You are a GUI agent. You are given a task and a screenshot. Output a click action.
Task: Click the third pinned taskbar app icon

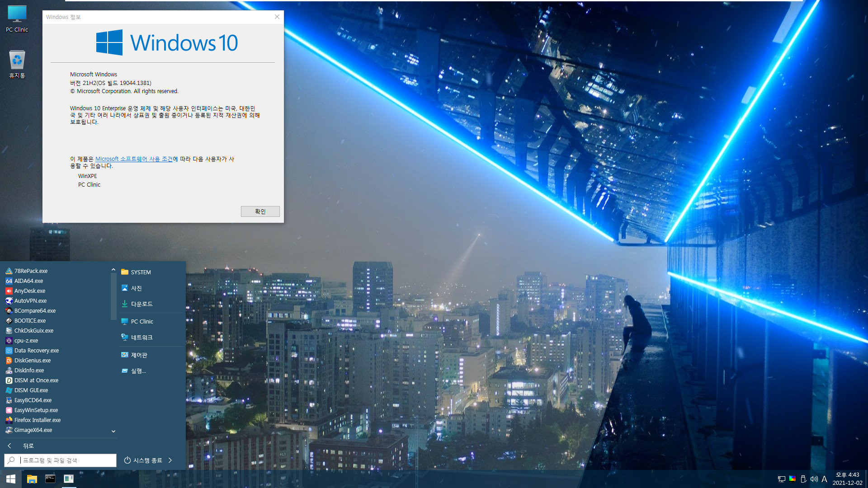pos(69,479)
